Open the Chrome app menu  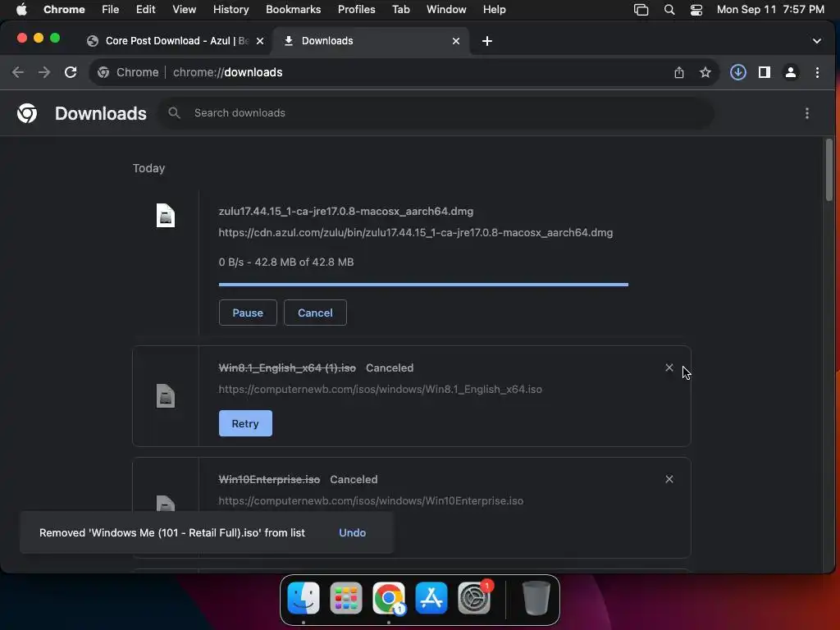click(64, 9)
